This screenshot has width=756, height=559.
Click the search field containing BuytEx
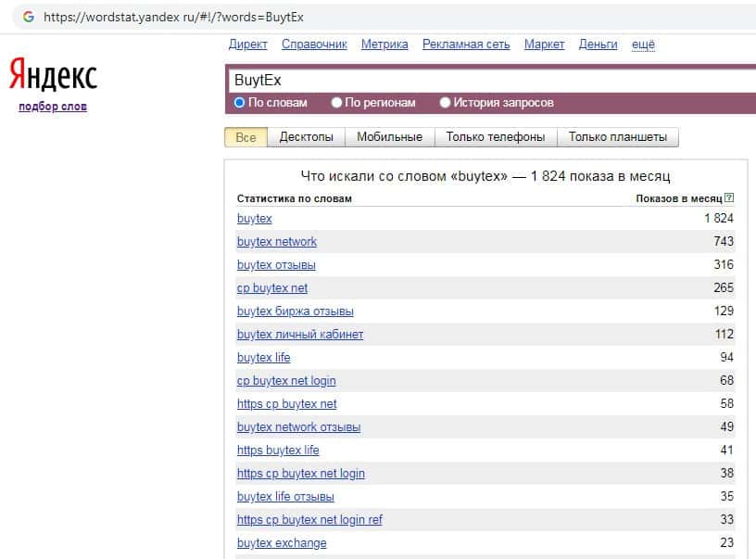[482, 81]
